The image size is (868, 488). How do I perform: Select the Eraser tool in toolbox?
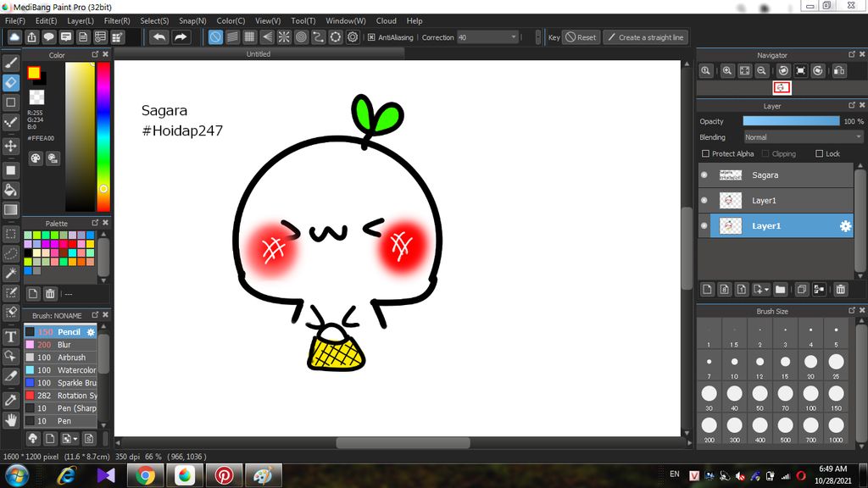[10, 82]
